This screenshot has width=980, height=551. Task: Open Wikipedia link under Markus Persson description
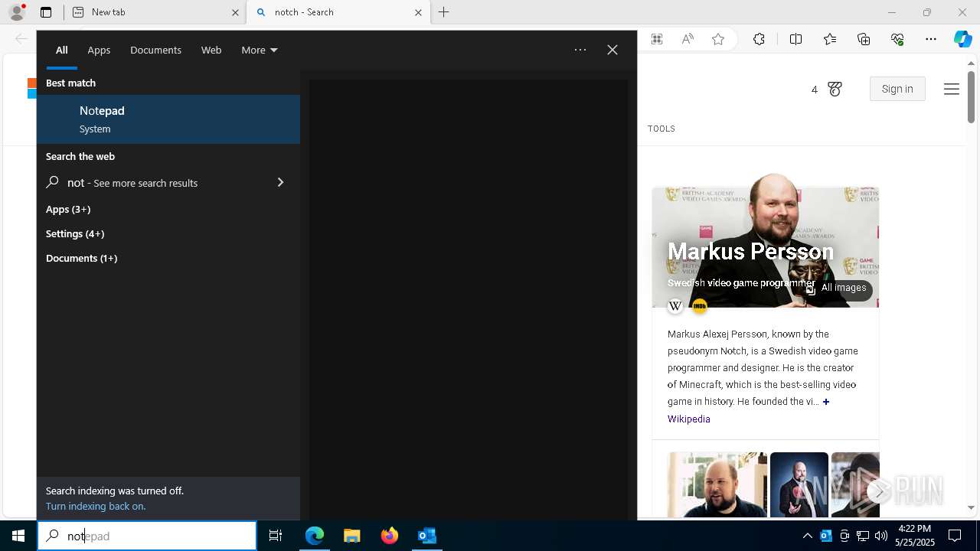tap(688, 419)
